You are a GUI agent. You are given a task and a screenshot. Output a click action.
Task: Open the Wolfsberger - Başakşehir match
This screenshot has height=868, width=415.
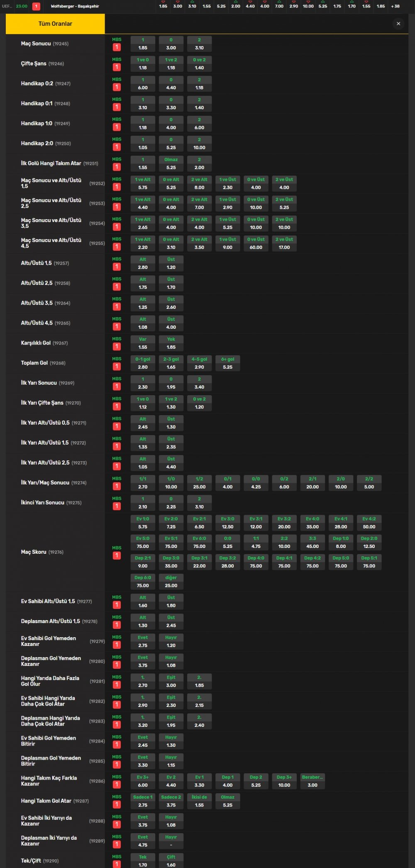[x=75, y=6]
